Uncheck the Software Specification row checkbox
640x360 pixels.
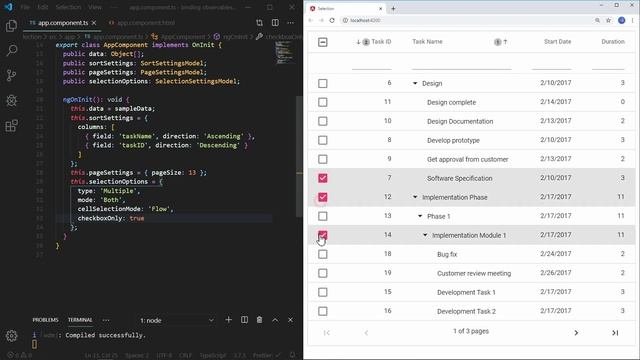click(x=322, y=178)
